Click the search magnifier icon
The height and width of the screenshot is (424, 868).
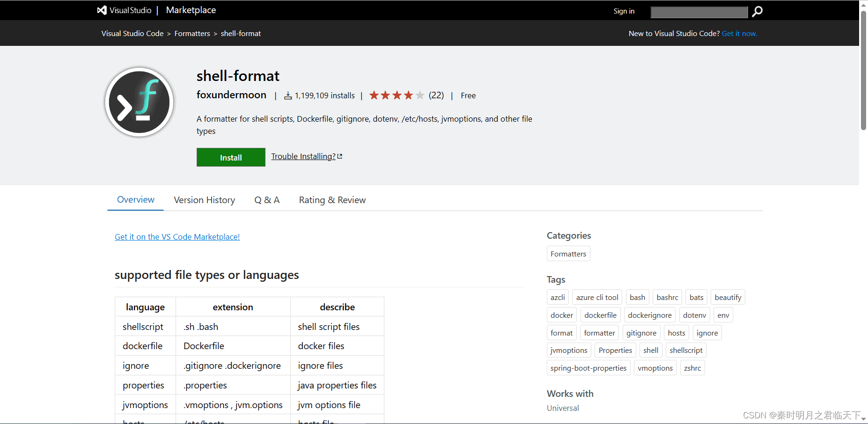[757, 11]
